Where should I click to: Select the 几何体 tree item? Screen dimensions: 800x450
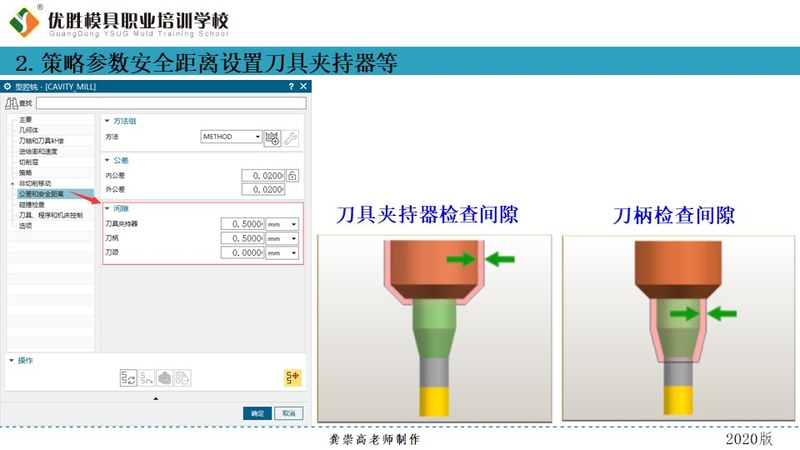click(29, 130)
